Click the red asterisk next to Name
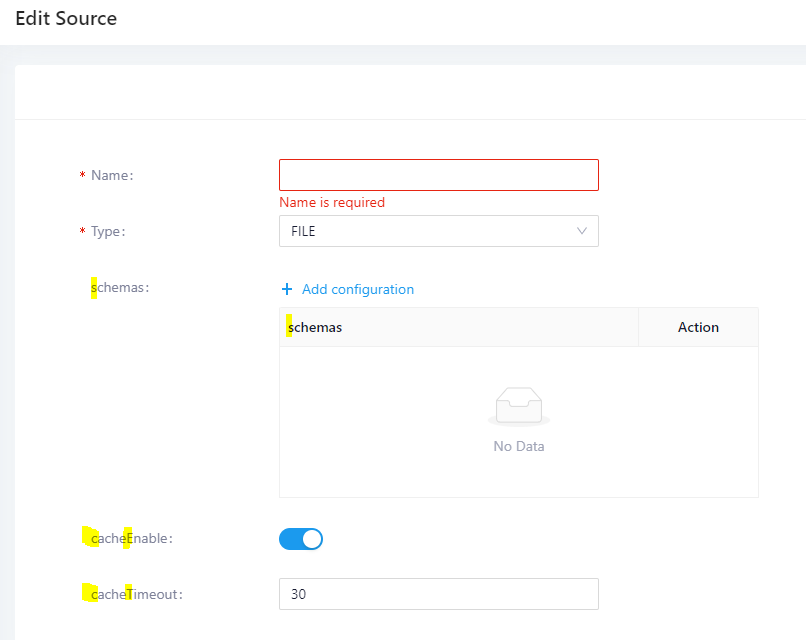This screenshot has width=806, height=640. coord(81,175)
